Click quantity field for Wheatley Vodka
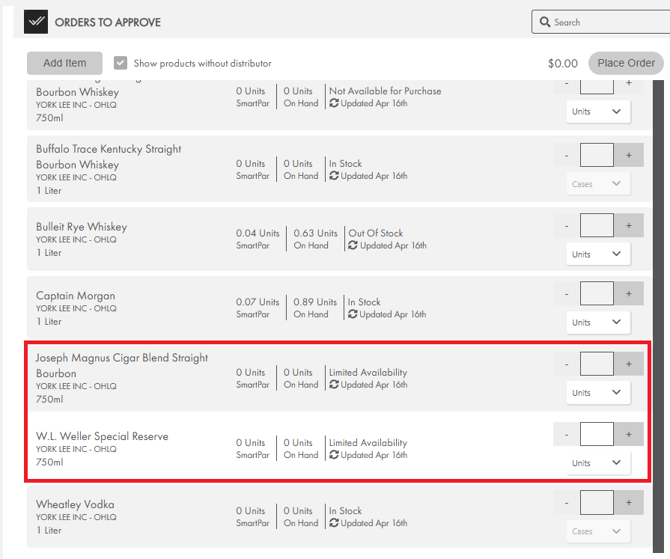The image size is (670, 559). tap(597, 503)
